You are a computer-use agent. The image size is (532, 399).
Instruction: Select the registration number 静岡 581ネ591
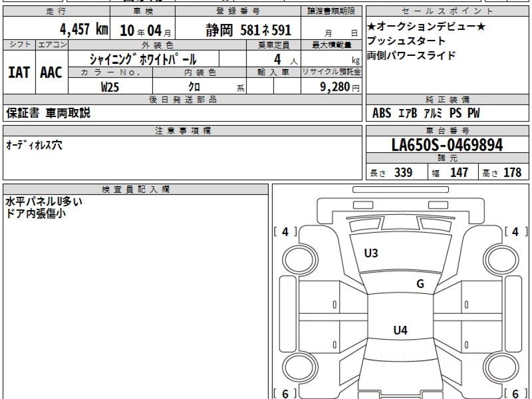248,30
